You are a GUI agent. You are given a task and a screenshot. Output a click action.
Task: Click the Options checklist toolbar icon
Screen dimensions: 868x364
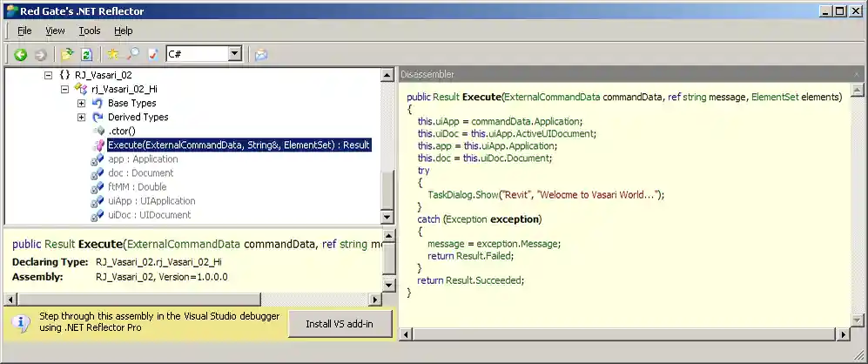tap(153, 55)
